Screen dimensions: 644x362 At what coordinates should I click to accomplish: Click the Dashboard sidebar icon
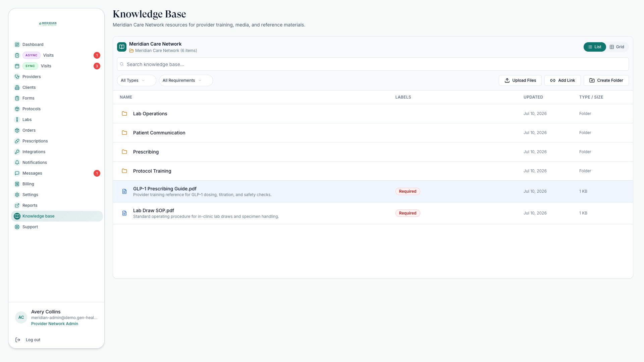(17, 45)
